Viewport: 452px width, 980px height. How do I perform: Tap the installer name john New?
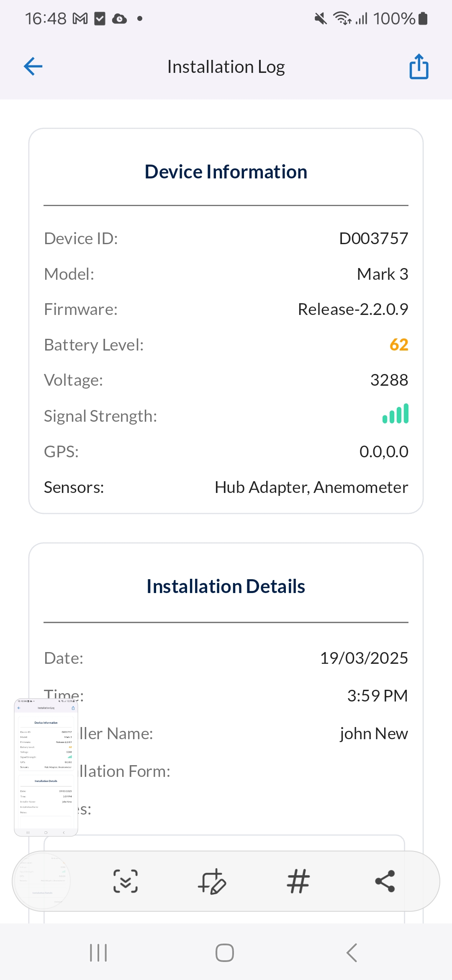click(374, 734)
